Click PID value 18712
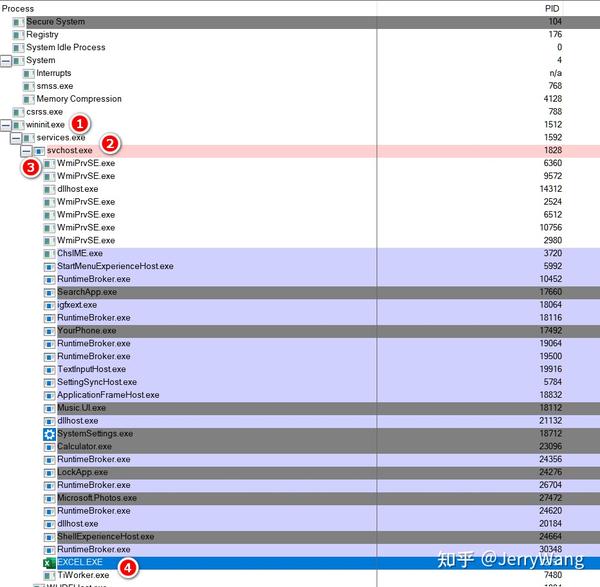The height and width of the screenshot is (587, 600). pyautogui.click(x=551, y=433)
